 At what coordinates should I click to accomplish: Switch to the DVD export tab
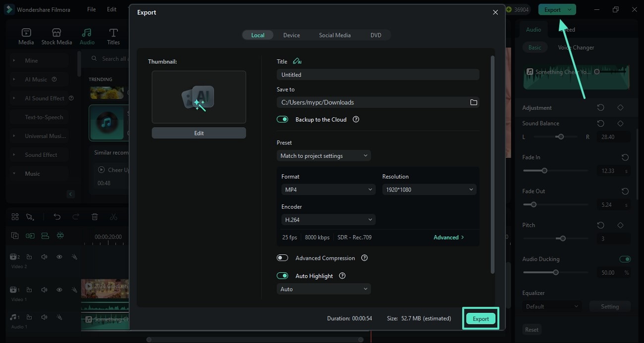coord(376,35)
